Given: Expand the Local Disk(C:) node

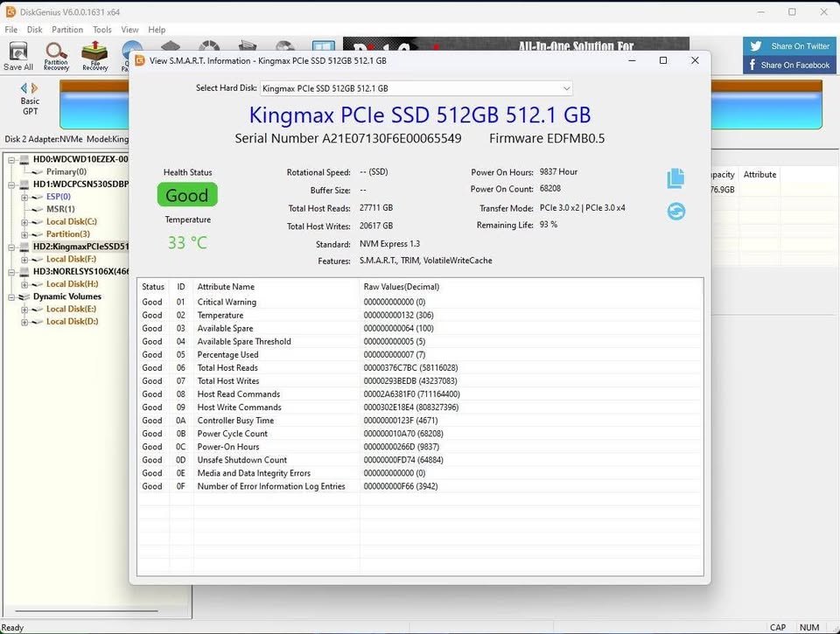Looking at the screenshot, I should tap(24, 222).
